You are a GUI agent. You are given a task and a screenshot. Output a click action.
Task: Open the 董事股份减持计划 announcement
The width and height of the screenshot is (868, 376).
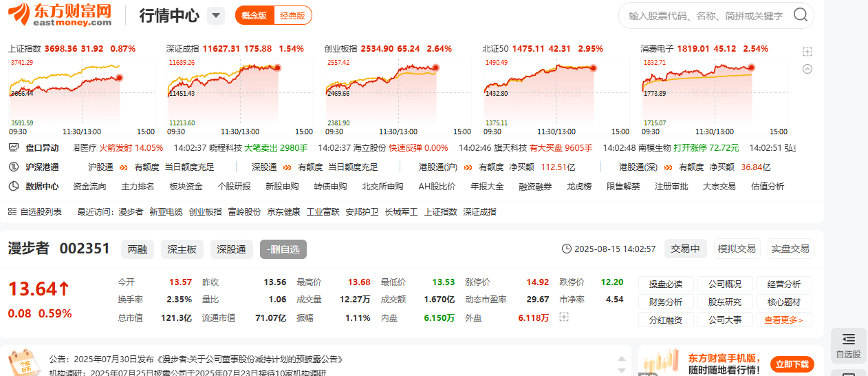(x=196, y=359)
